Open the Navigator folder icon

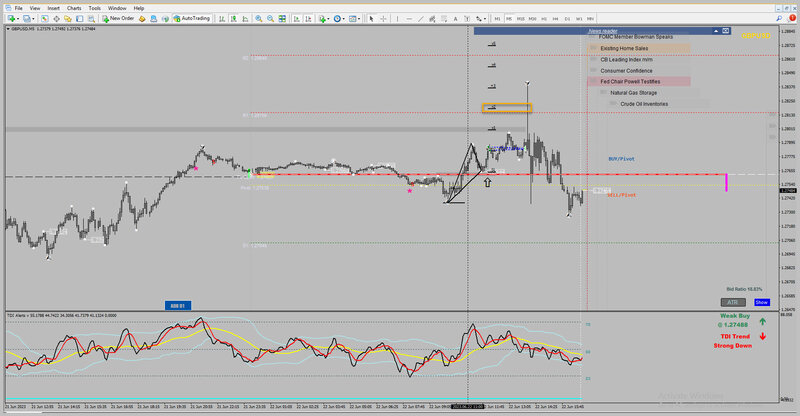click(x=68, y=18)
